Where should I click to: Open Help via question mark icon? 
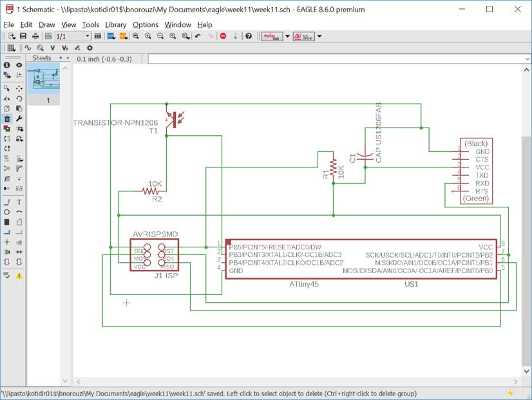(x=249, y=36)
